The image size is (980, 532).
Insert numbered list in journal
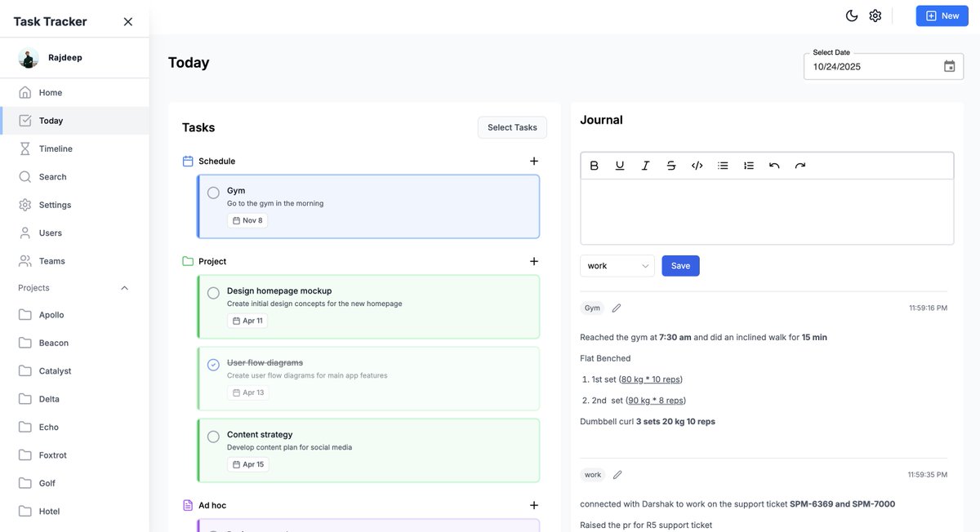click(x=749, y=166)
